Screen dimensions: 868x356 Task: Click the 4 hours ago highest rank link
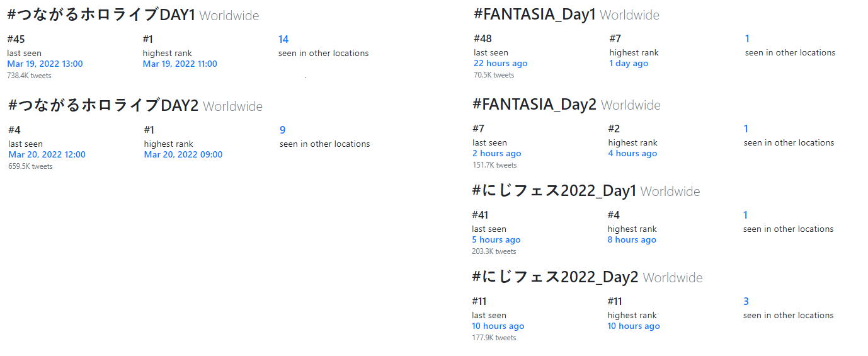point(632,153)
